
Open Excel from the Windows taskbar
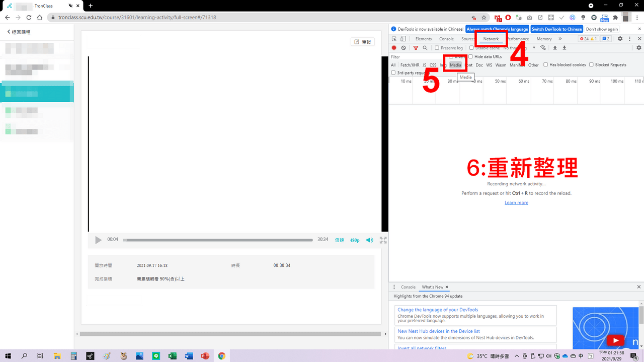[172, 356]
